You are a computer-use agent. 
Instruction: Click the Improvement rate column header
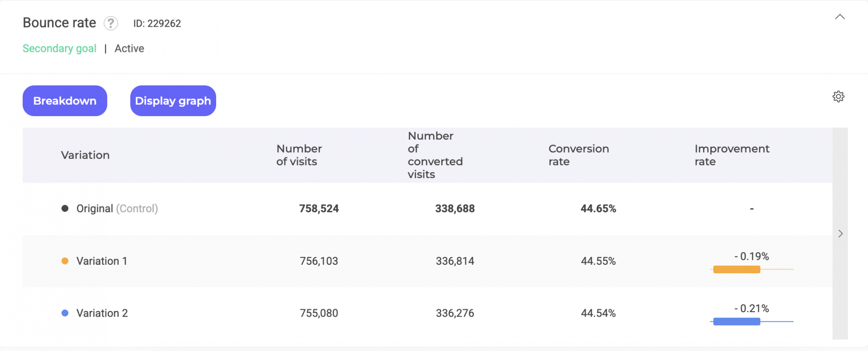(731, 155)
